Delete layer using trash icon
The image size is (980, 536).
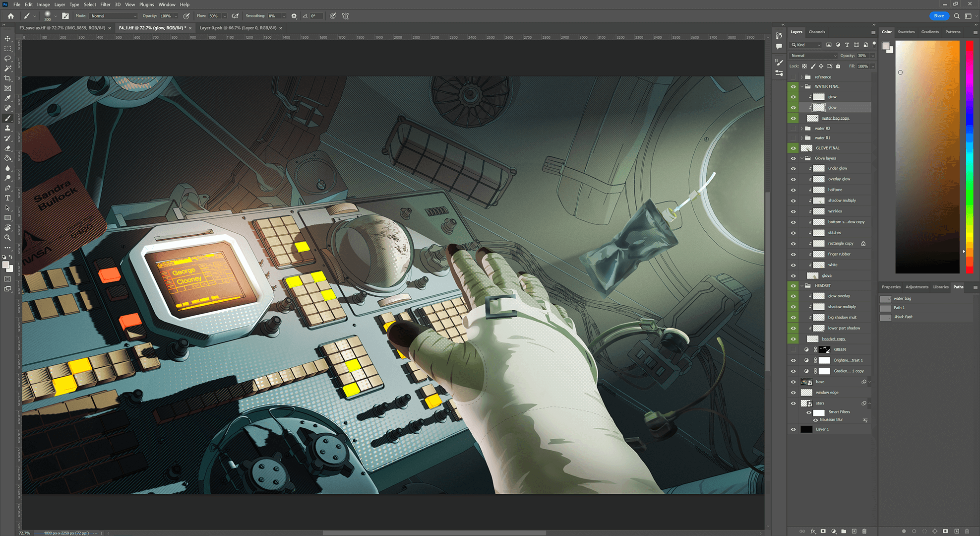[864, 531]
